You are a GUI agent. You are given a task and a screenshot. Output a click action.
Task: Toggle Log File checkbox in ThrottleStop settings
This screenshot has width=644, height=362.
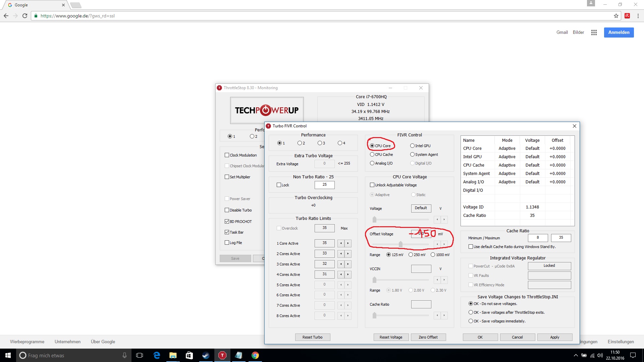(227, 242)
